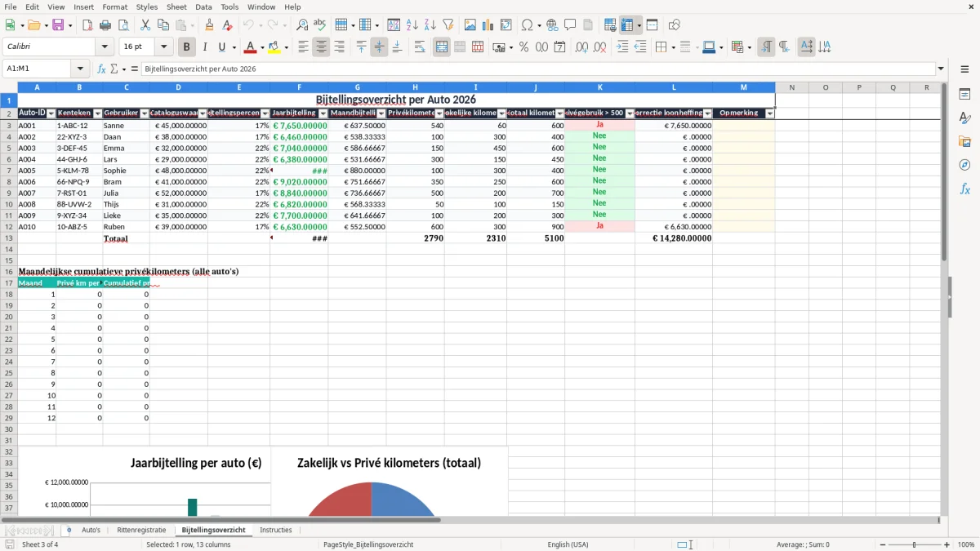Sort ascending using the toolbar icon

coord(412,25)
